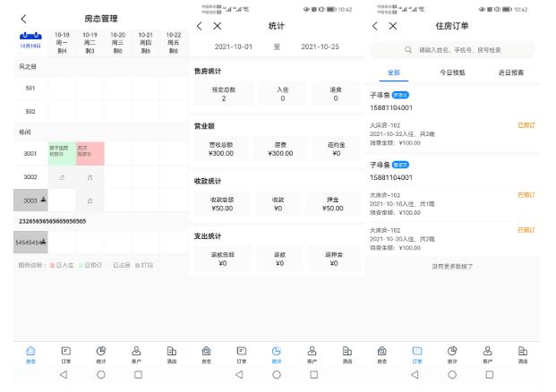Open 订单 icon in 房态管理 bottom bar

[65, 354]
